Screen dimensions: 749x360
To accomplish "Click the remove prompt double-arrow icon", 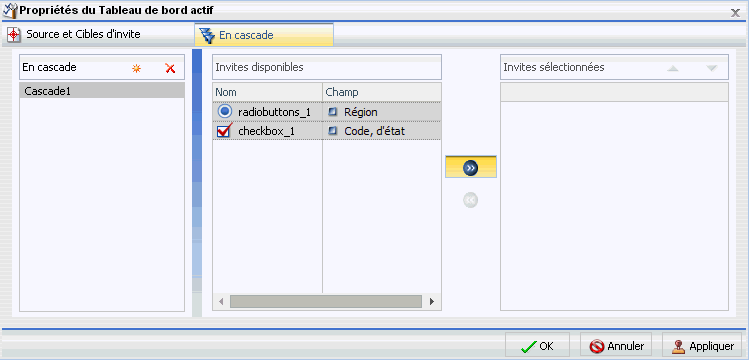I will pos(471,201).
